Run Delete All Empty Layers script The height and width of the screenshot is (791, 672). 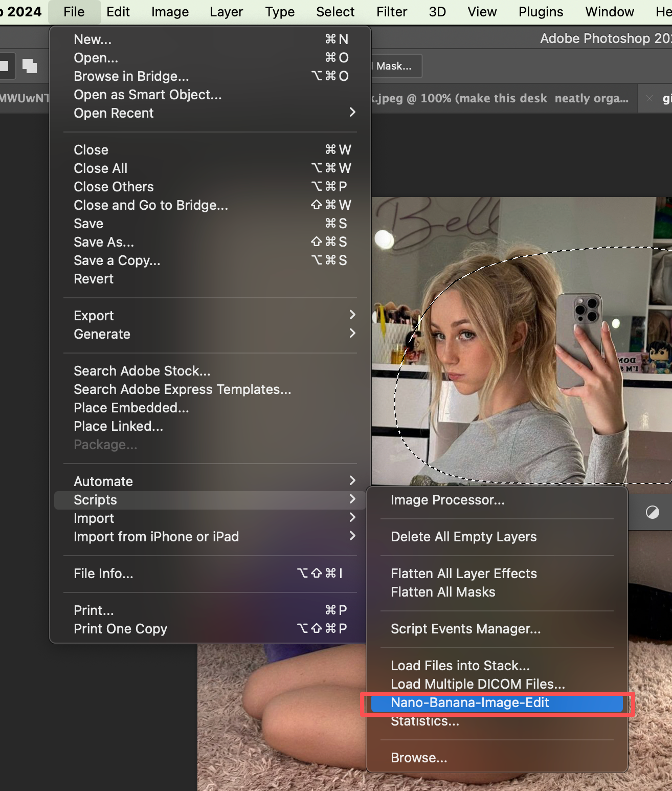click(497, 537)
